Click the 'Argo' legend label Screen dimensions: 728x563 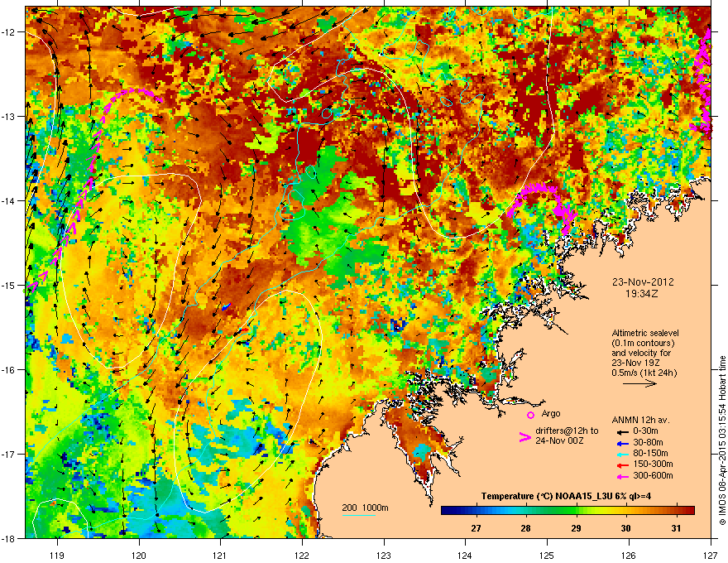(x=551, y=413)
